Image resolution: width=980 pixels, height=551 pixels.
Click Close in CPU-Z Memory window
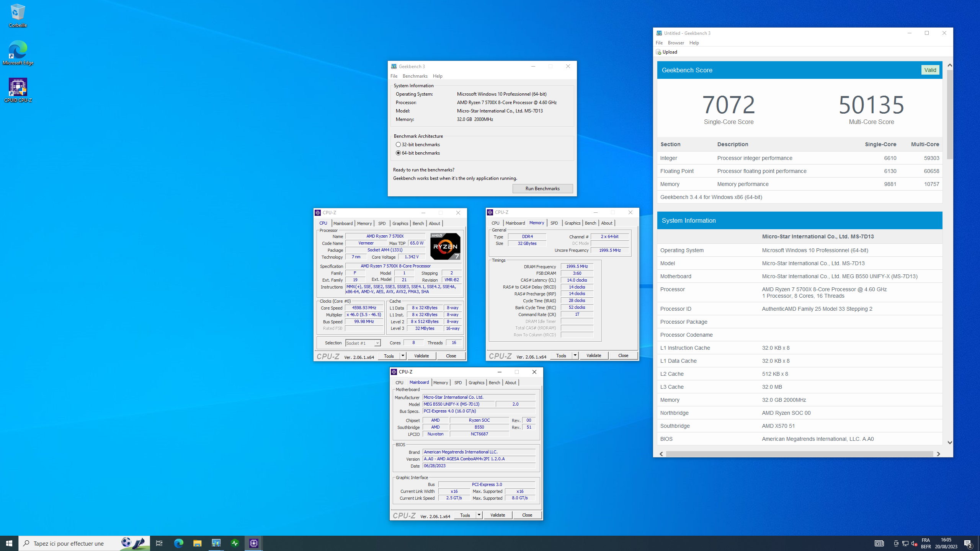(x=623, y=355)
